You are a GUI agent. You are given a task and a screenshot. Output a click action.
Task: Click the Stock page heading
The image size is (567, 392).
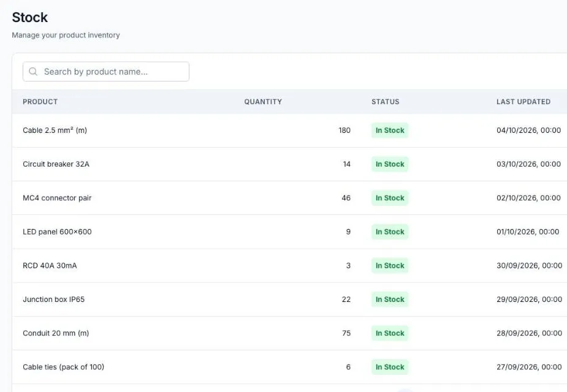[29, 17]
